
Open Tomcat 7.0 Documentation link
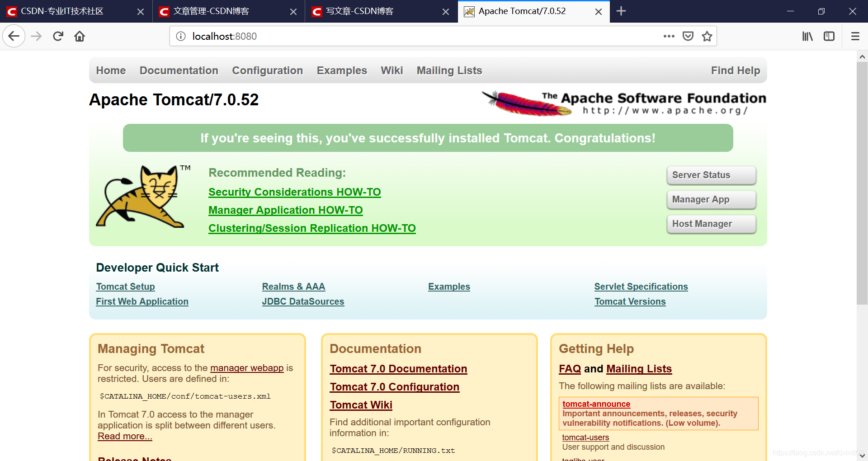398,369
